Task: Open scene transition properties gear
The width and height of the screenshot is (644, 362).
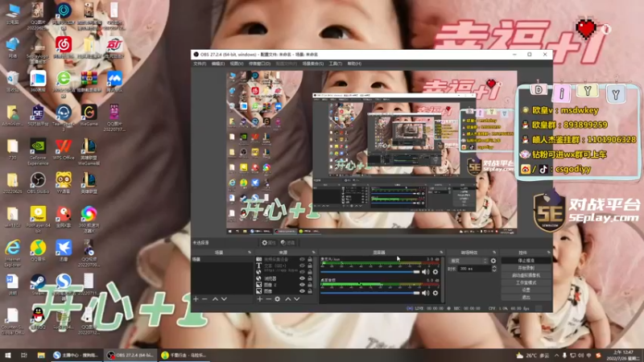Action: 493,261
